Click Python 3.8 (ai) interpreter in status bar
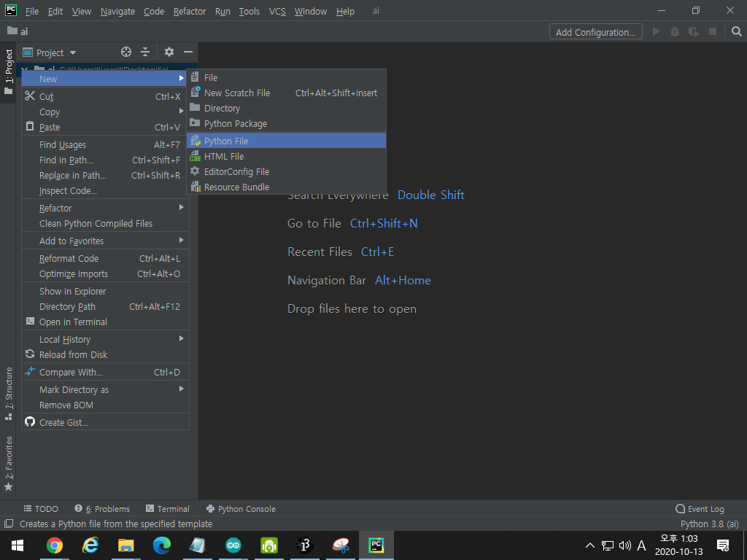The width and height of the screenshot is (747, 560). (709, 524)
